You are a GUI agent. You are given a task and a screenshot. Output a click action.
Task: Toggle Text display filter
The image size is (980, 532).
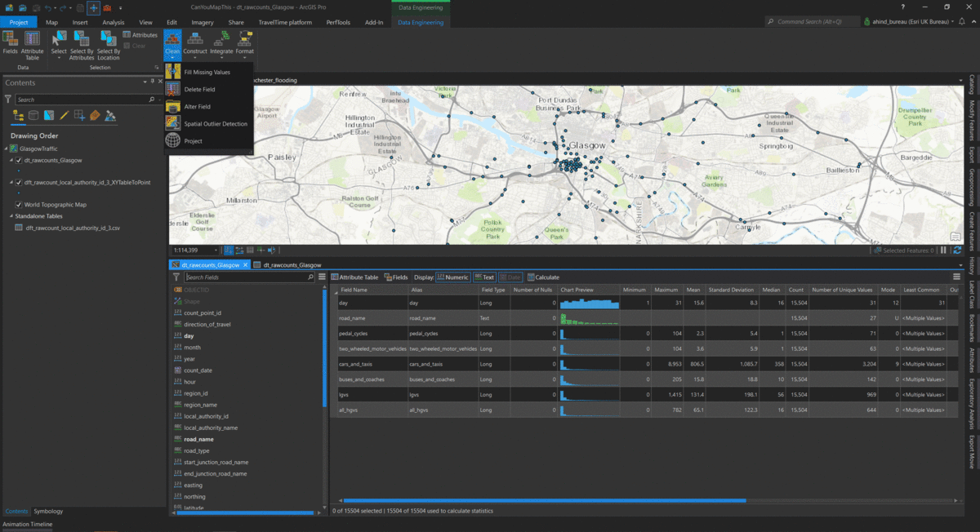click(484, 277)
